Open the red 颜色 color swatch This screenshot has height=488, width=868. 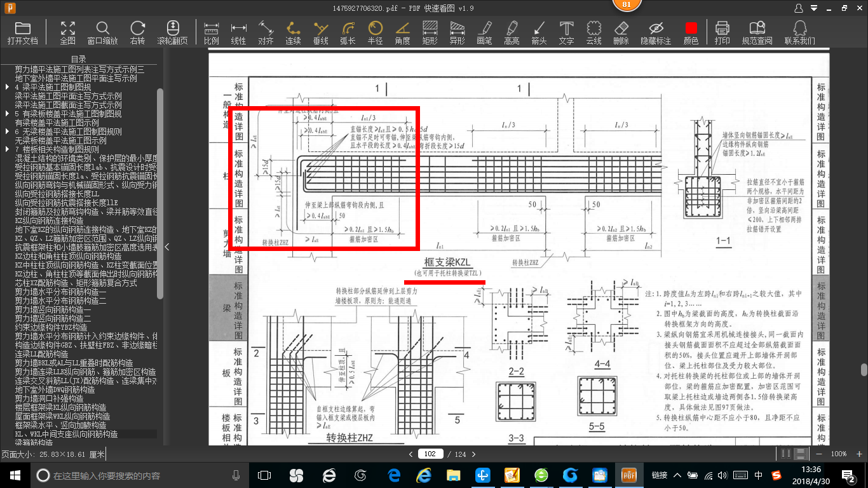(691, 29)
